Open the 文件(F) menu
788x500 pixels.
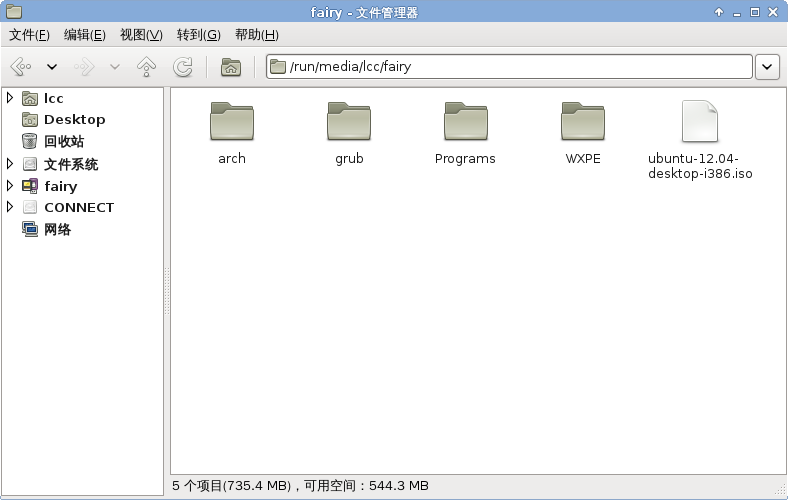[29, 35]
